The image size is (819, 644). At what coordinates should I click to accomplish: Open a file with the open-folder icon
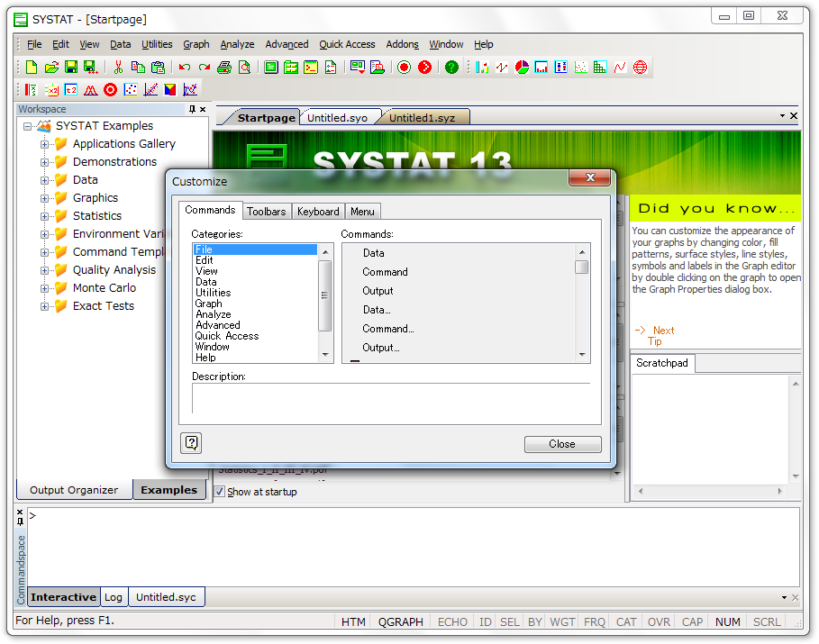[x=51, y=68]
